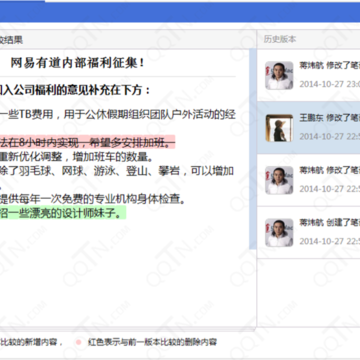Click the avatar beside 蒋炜航 创建了 entry
The height and width of the screenshot is (360, 360).
click(279, 233)
